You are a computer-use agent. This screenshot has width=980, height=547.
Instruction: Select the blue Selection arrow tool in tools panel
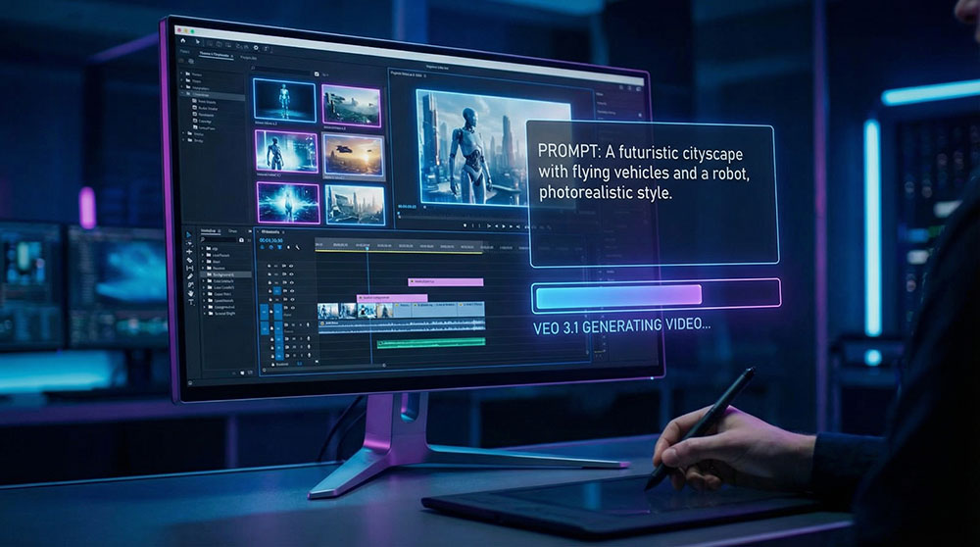(x=189, y=235)
